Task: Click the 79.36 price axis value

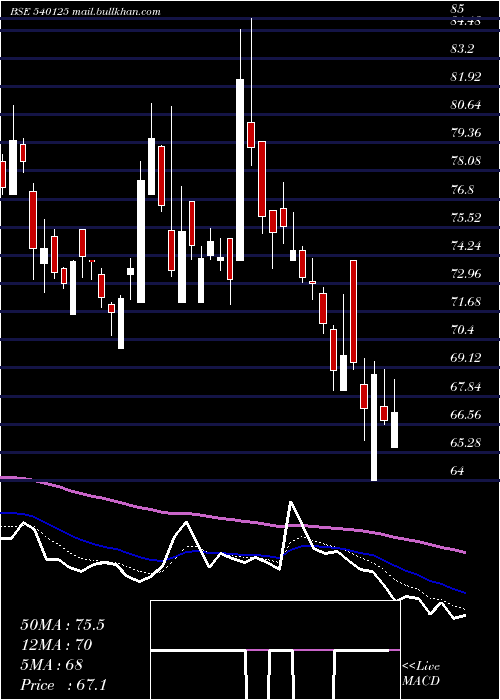Action: [x=467, y=133]
